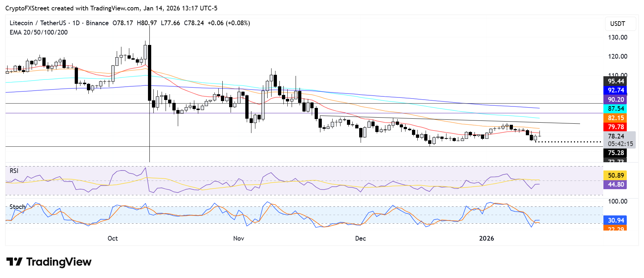
Task: Click the yellow RSI value 50.89
Action: [616, 176]
